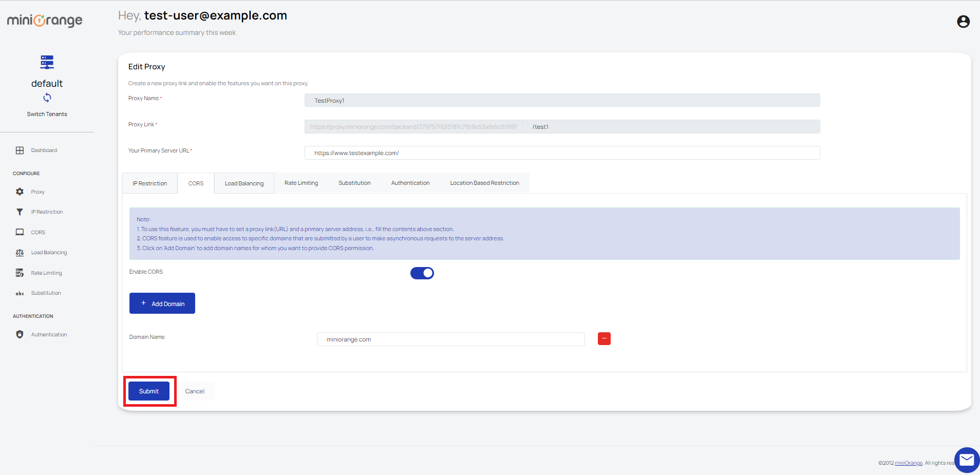Click the Proxy Link path field /test1
Viewport: 980px width, 475px height.
pos(671,126)
